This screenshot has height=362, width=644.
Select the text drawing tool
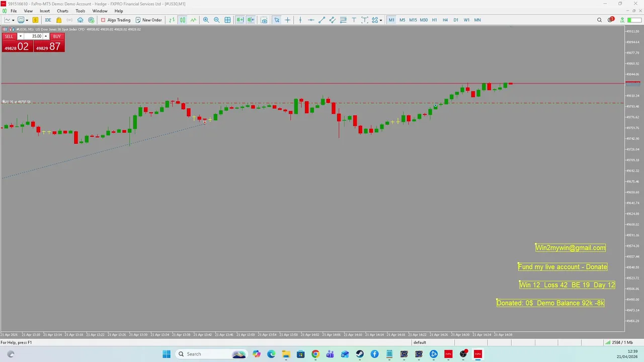354,20
